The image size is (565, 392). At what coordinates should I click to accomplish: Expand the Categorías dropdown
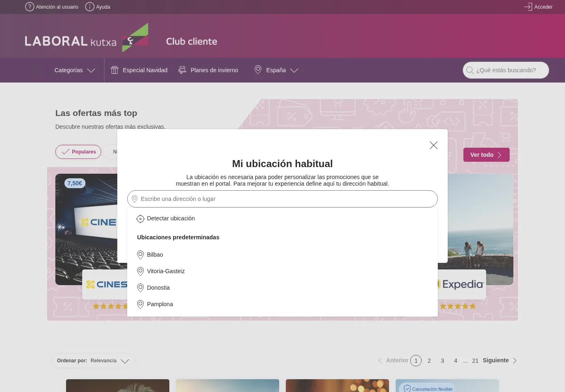(x=75, y=70)
